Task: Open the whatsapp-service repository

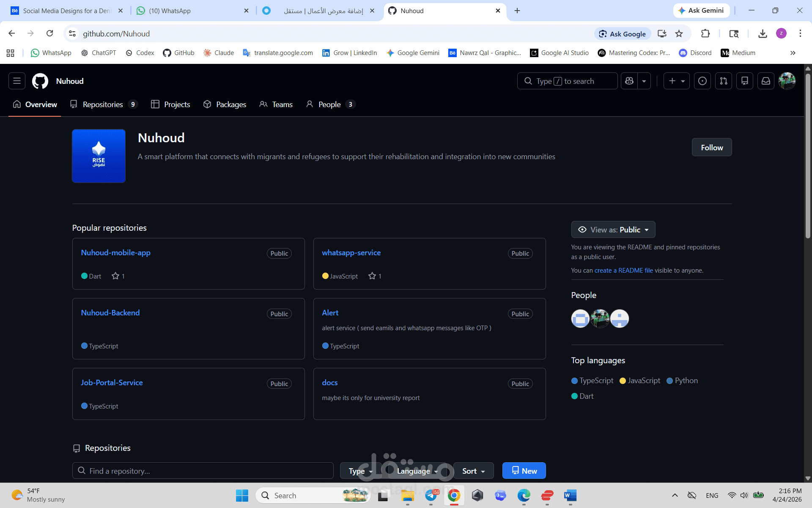Action: pos(351,253)
